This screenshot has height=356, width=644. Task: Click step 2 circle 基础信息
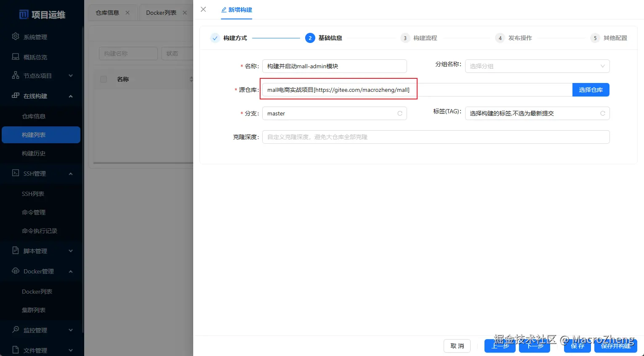point(310,38)
